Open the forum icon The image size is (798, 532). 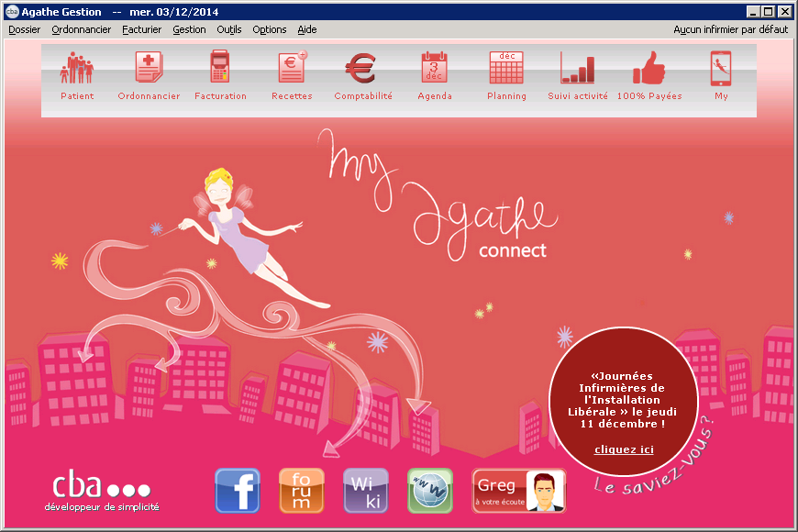[x=301, y=491]
